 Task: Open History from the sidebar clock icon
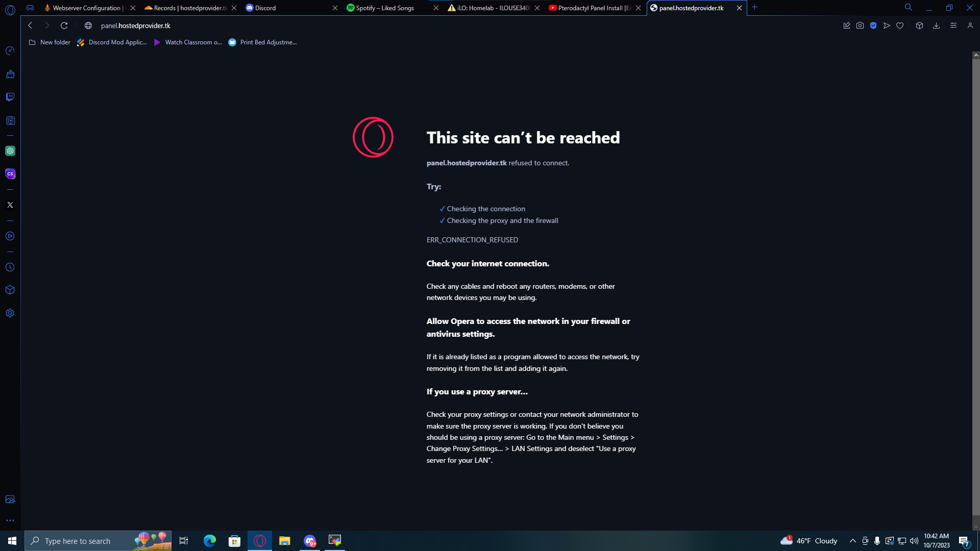click(x=10, y=267)
